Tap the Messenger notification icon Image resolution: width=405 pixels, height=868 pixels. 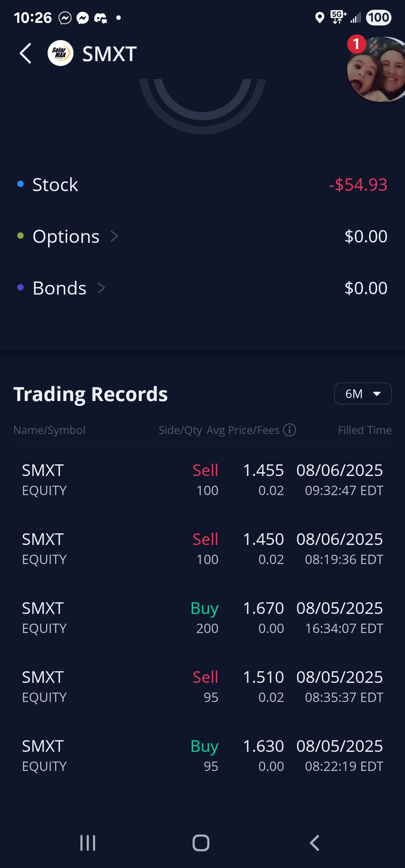click(82, 18)
